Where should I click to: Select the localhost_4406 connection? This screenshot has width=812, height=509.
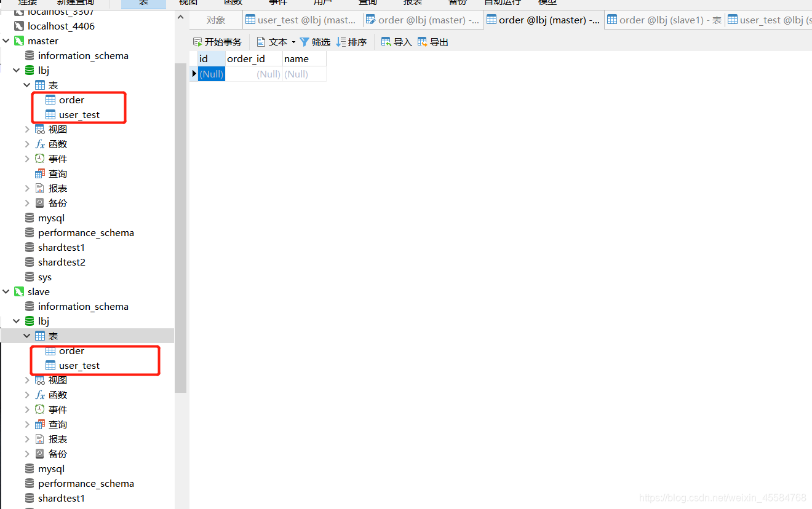click(61, 26)
